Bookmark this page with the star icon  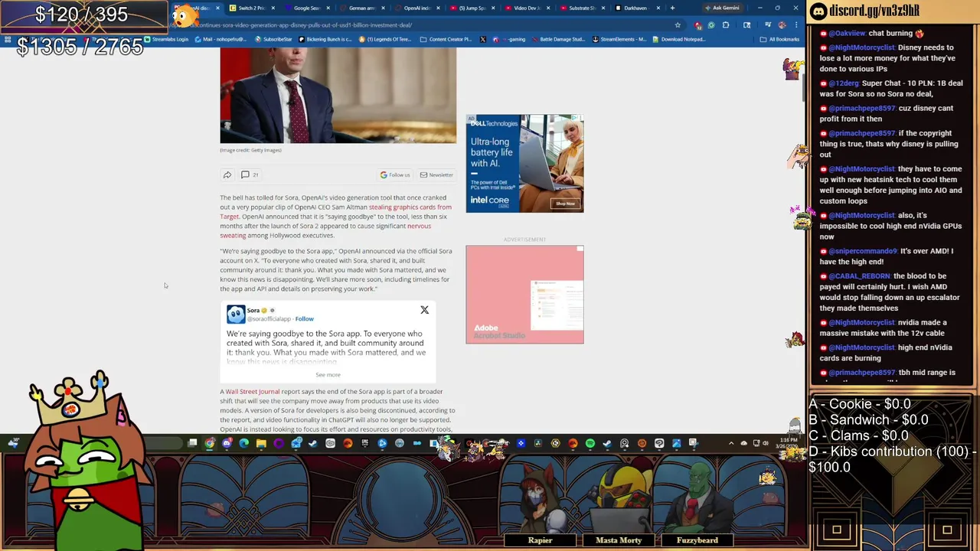click(x=678, y=24)
